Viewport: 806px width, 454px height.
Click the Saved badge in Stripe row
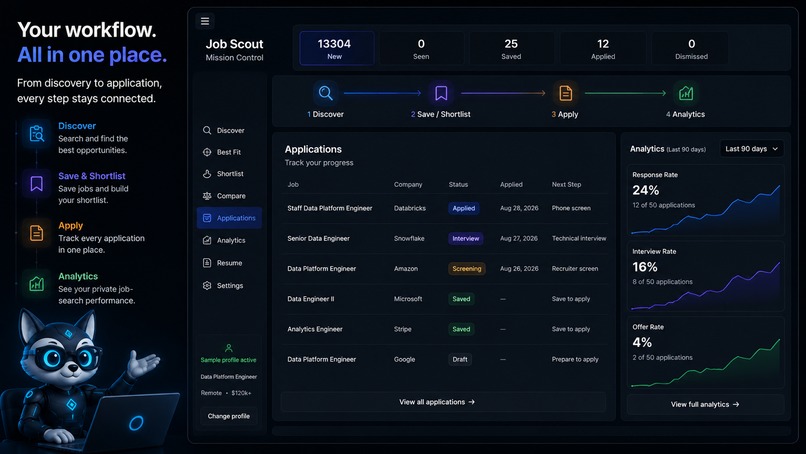461,329
